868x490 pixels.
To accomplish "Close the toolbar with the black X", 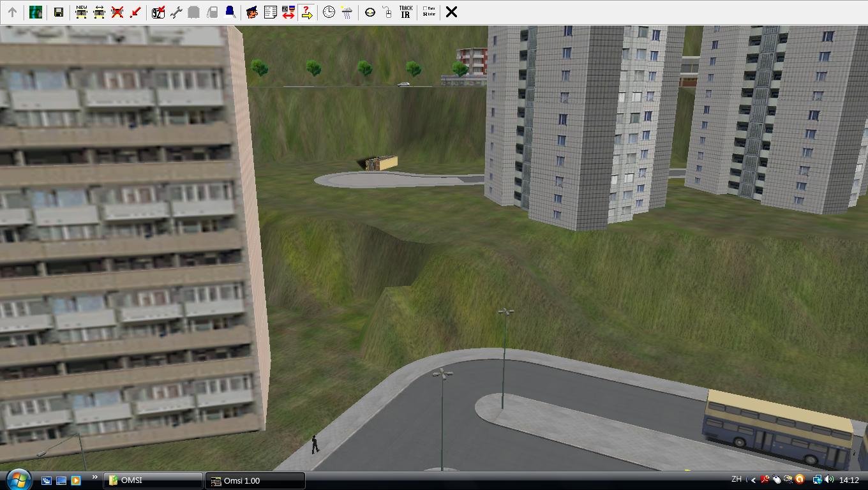I will click(x=451, y=12).
